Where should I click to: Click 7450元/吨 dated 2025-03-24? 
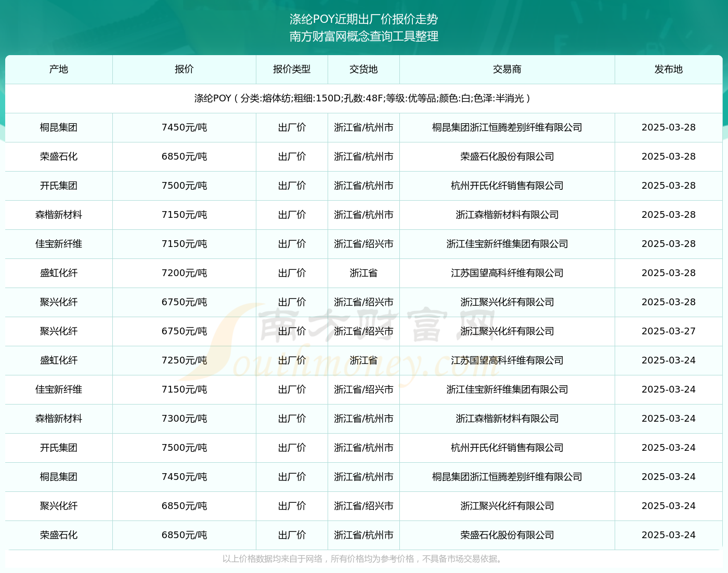[x=184, y=477]
